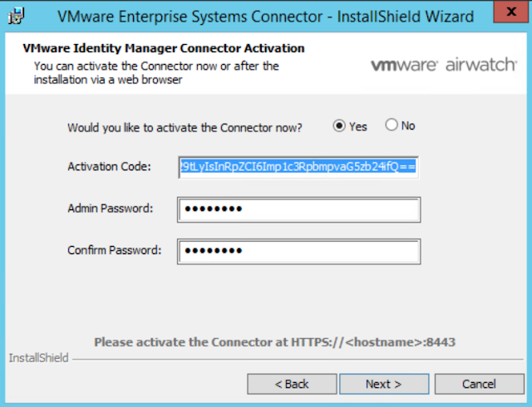The width and height of the screenshot is (532, 407).
Task: Focus the Admin Password field
Action: pyautogui.click(x=299, y=209)
